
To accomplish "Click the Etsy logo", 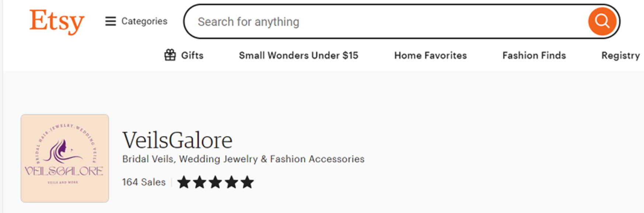I will 57,21.
